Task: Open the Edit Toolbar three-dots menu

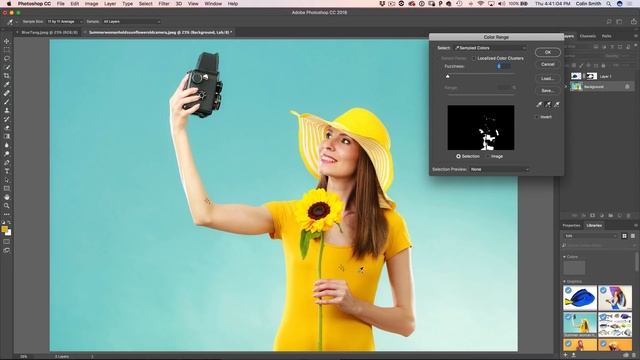Action: (7, 214)
